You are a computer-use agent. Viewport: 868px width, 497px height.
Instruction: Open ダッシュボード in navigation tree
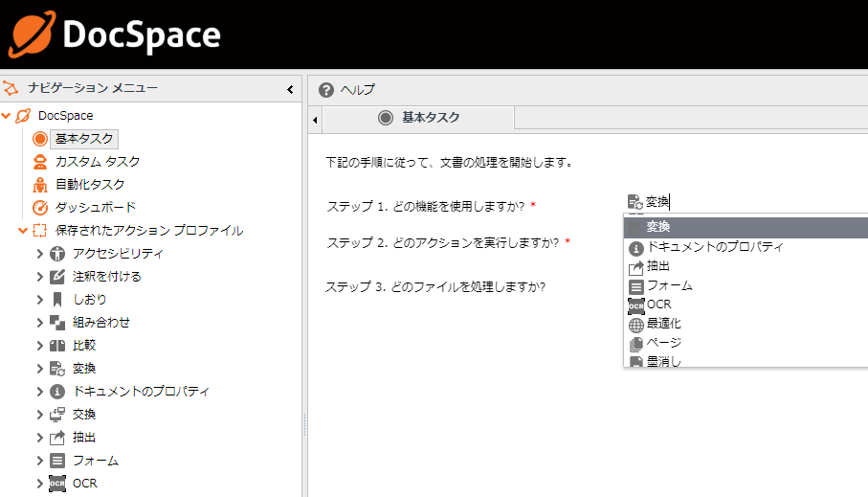point(96,207)
